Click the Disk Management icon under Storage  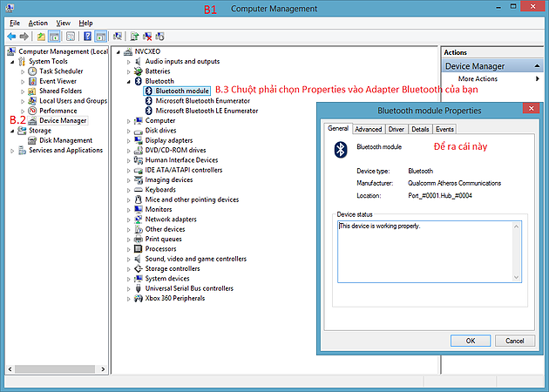point(32,140)
